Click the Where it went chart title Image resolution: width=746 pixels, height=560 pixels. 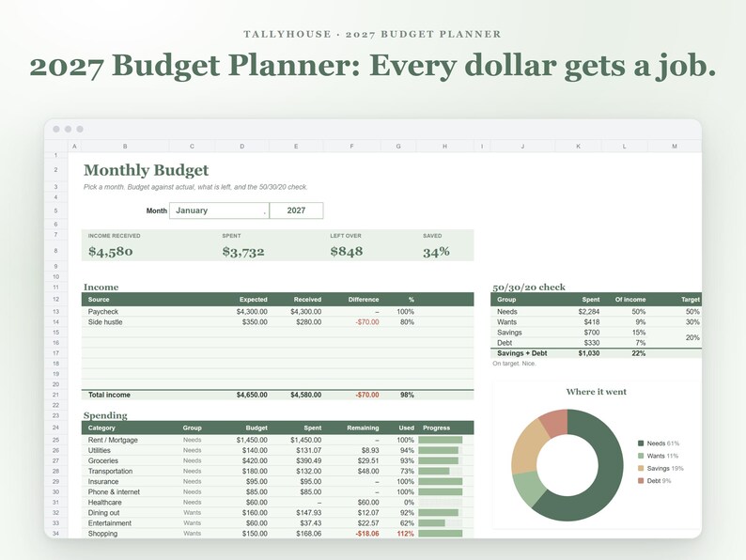tap(596, 392)
